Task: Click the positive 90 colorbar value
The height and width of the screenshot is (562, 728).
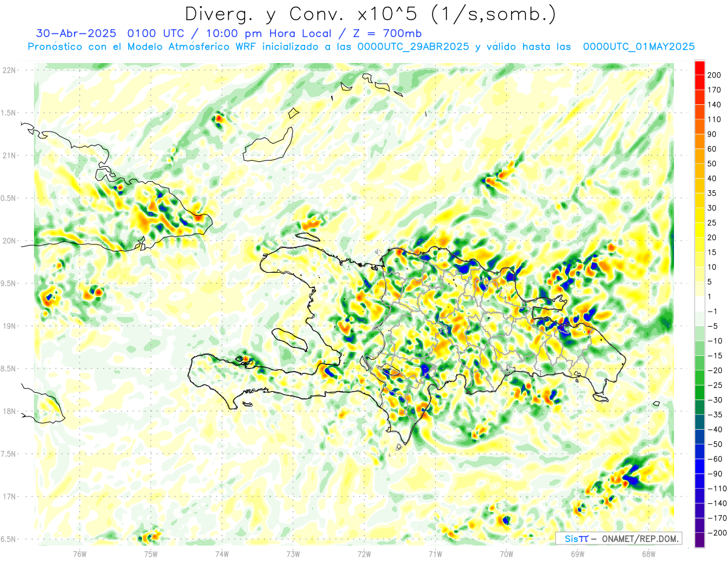Action: coord(712,134)
